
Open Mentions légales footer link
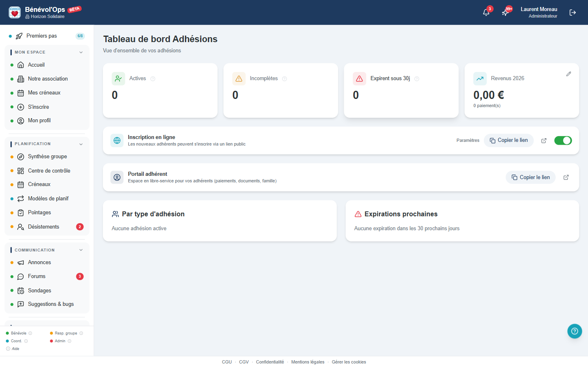(308, 362)
